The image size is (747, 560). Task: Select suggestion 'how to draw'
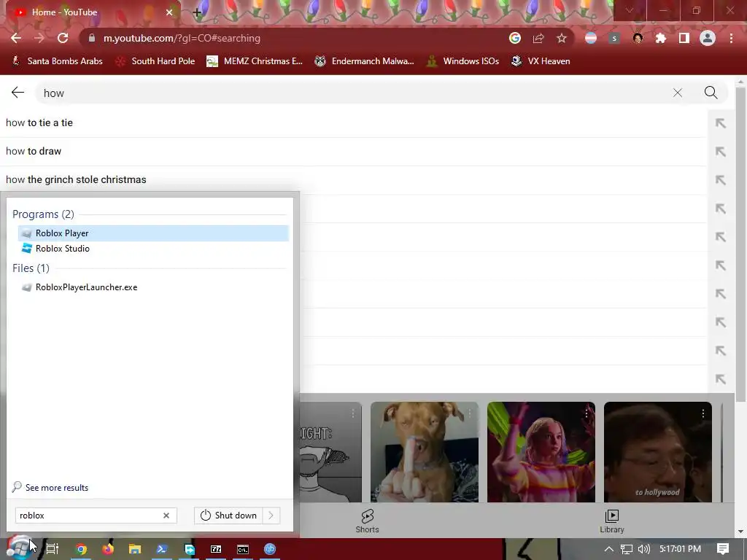tap(352, 152)
